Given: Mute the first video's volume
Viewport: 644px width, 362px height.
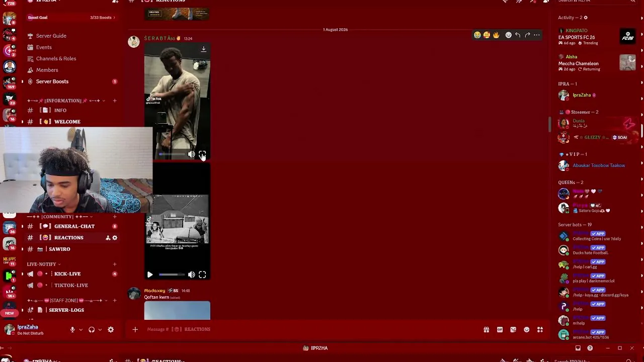Looking at the screenshot, I should pyautogui.click(x=192, y=155).
